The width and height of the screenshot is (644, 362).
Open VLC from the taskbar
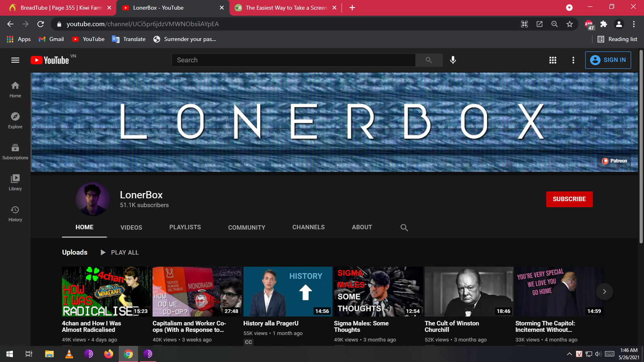click(69, 354)
